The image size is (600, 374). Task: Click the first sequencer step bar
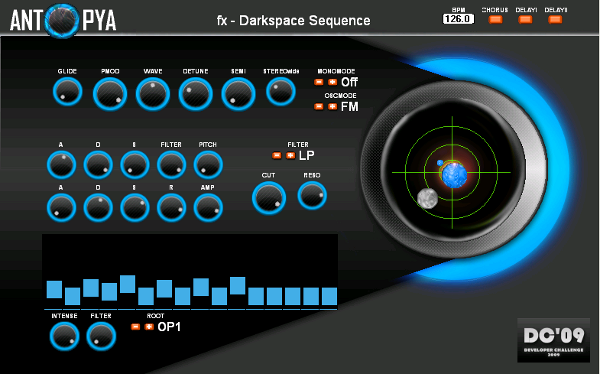pos(54,289)
